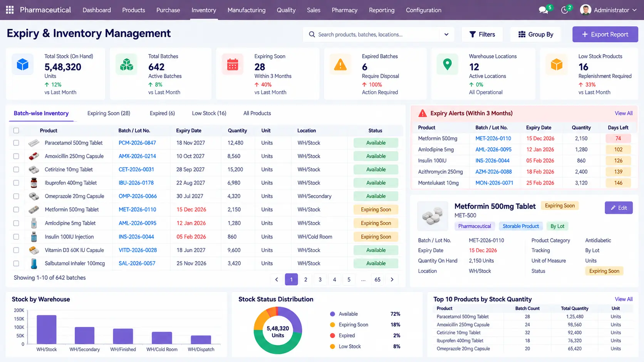Screen dimensions: 644x362
Task: Check the Omeprazole 20mg Capsule row checkbox
Action: 16,196
